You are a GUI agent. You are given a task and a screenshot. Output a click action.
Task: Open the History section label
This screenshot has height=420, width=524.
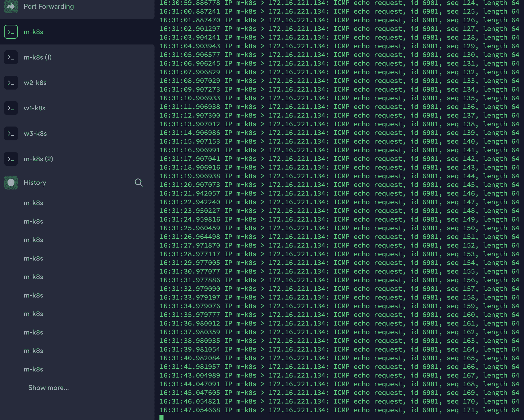tap(35, 183)
